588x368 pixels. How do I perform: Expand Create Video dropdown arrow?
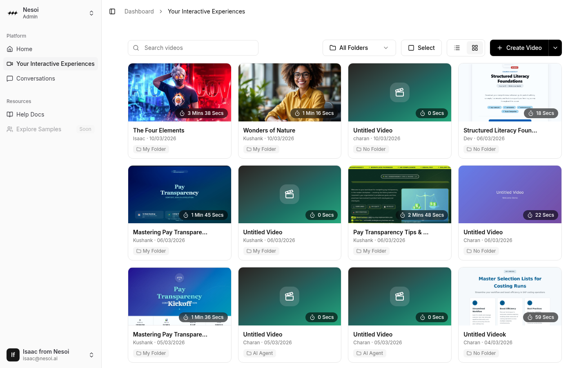pos(555,48)
